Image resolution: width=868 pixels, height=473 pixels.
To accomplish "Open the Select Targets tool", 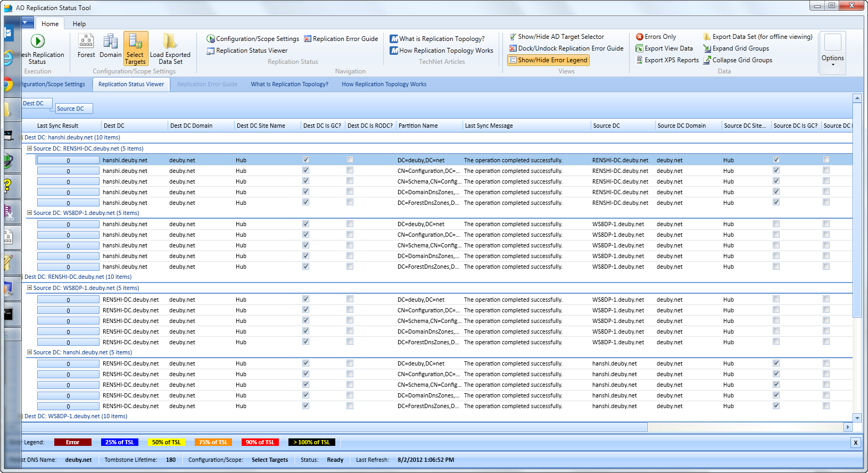I will 136,48.
